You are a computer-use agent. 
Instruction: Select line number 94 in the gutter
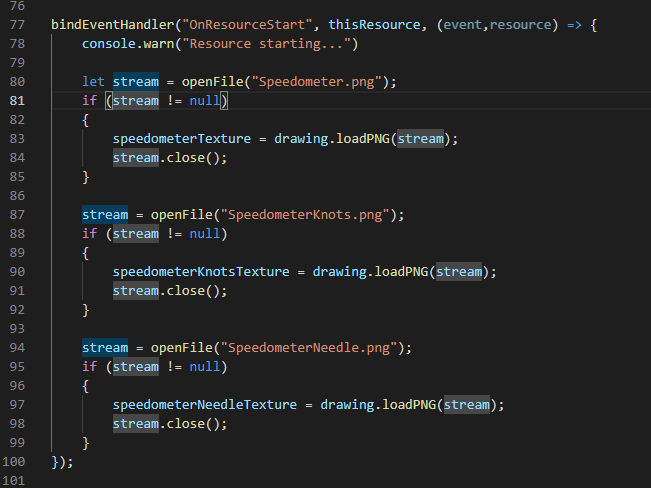point(18,348)
